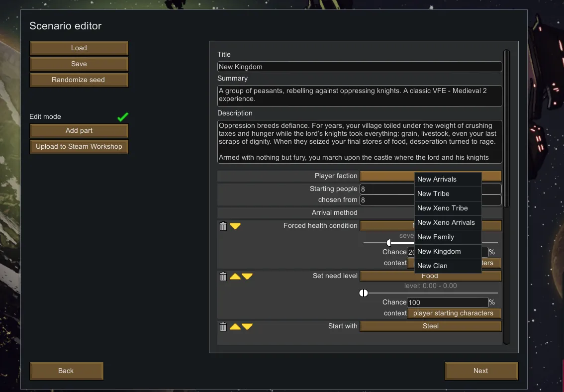Move Start with Steel part up
Screen dimensions: 564x392
(235, 326)
